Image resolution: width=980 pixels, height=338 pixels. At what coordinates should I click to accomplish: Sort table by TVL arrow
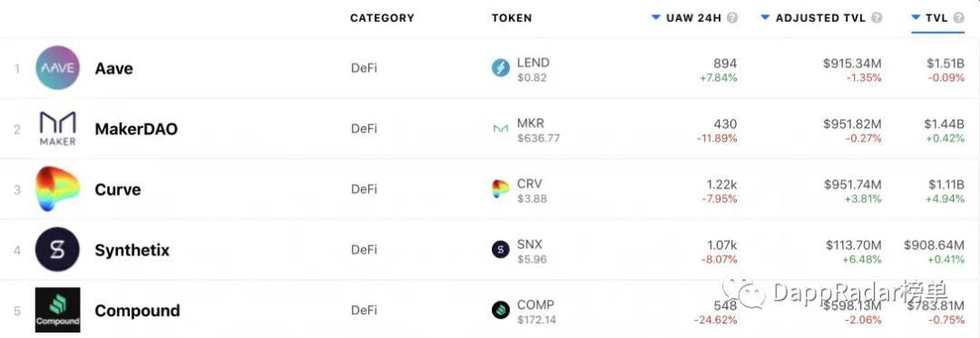pyautogui.click(x=916, y=17)
